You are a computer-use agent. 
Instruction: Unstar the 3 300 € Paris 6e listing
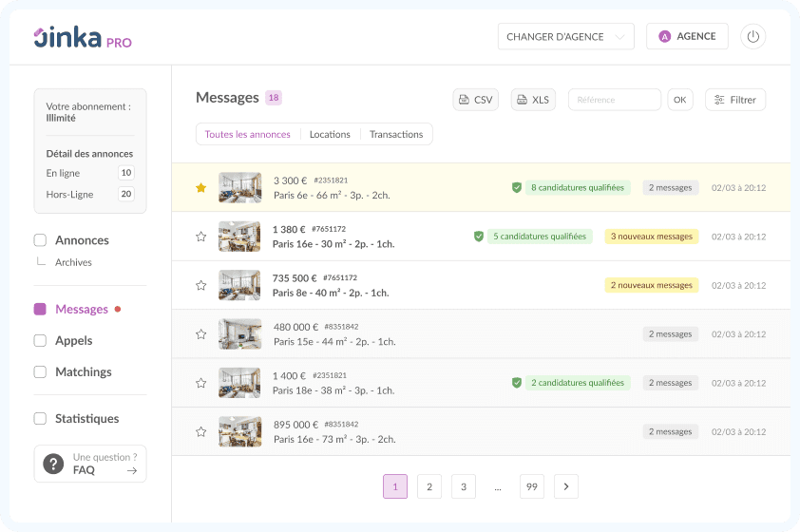[200, 188]
